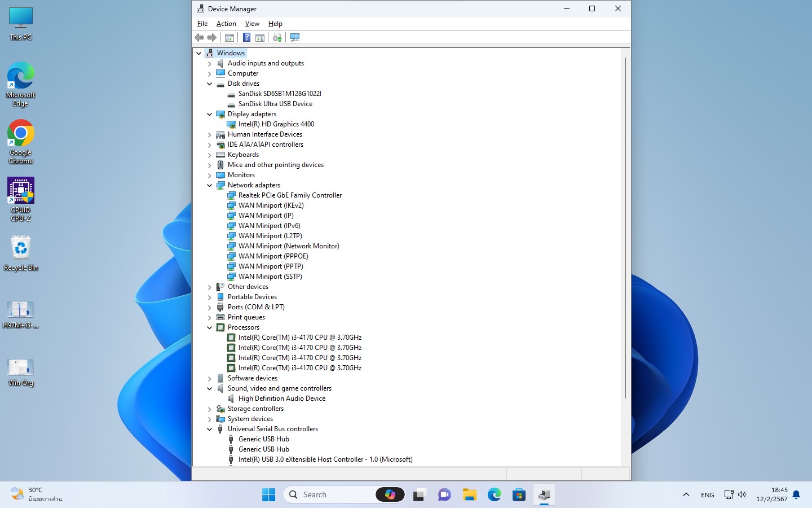
Task: Select the Win Org desktop file
Action: (21, 373)
